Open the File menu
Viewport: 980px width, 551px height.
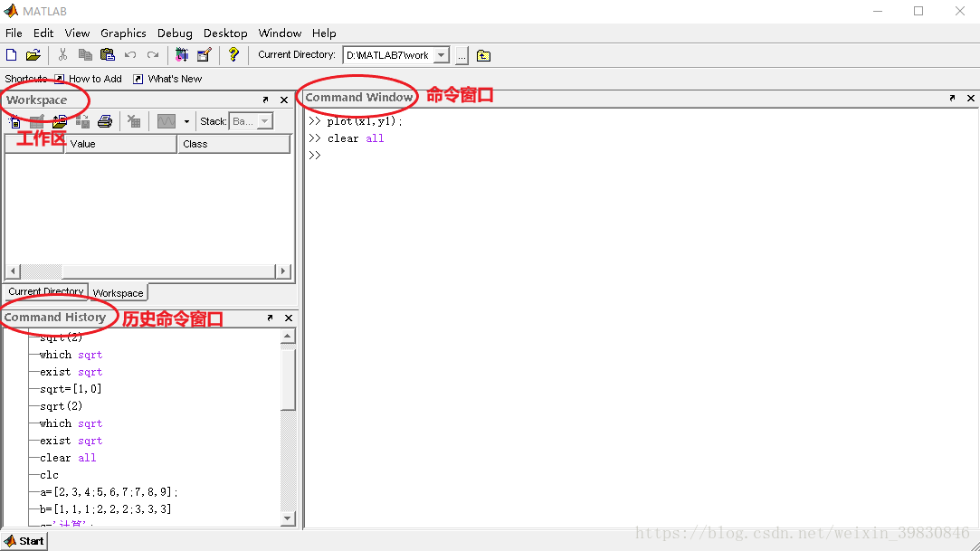pyautogui.click(x=14, y=33)
